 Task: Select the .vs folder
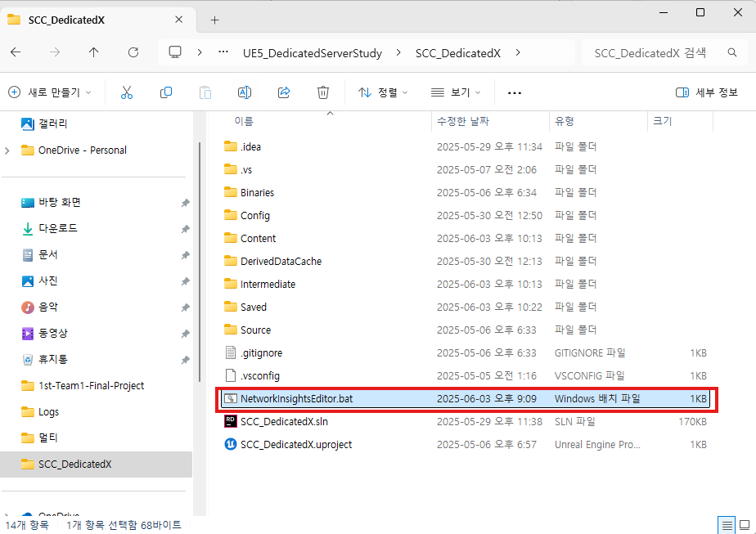(x=466, y=169)
